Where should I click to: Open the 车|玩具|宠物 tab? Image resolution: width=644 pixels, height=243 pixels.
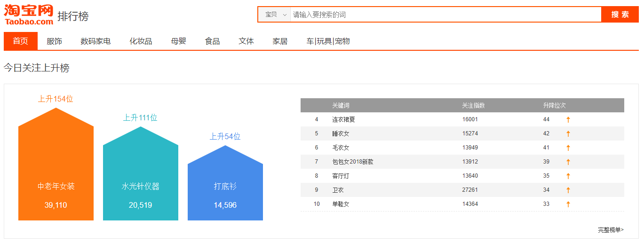328,41
